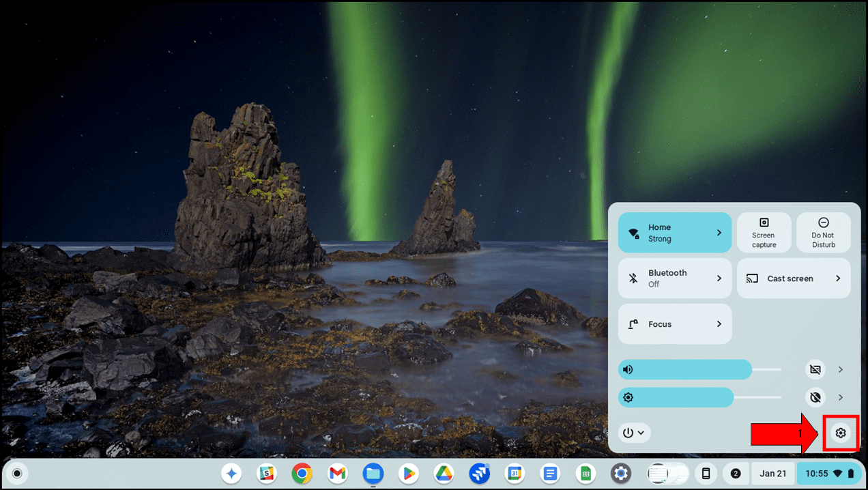Open Google Drive from the shelf

tap(444, 473)
